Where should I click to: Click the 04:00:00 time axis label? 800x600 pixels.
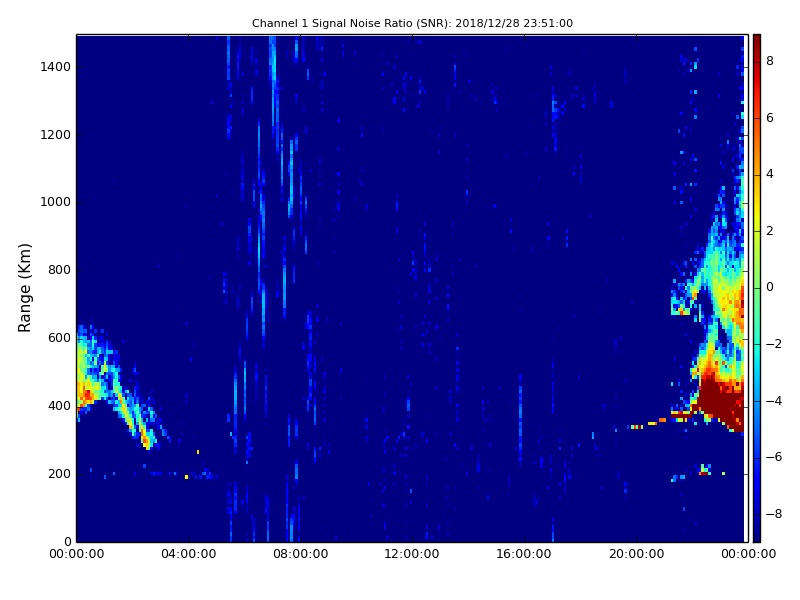tap(188, 554)
